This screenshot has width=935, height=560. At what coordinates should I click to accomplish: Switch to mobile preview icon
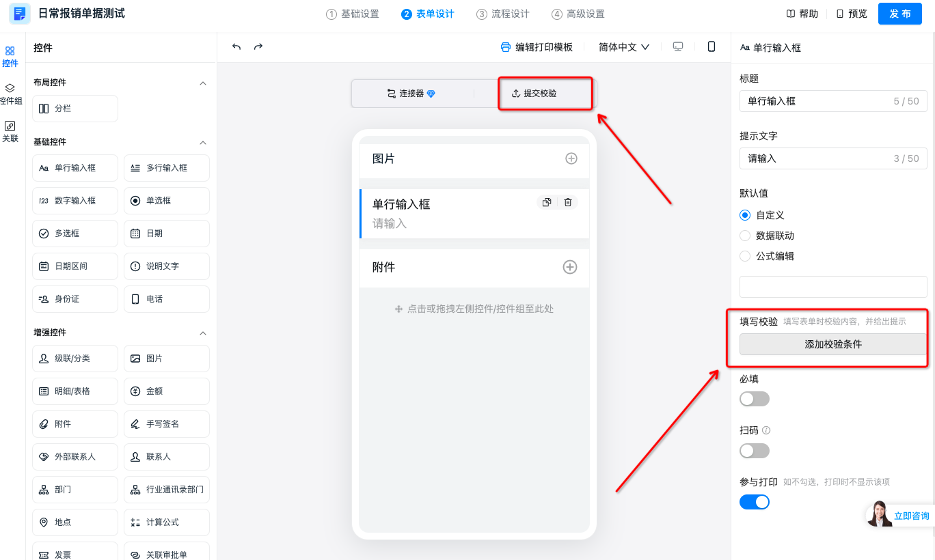pos(712,47)
